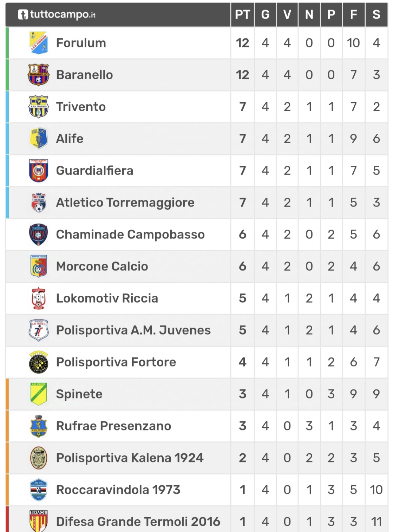Select the G column header

point(265,14)
